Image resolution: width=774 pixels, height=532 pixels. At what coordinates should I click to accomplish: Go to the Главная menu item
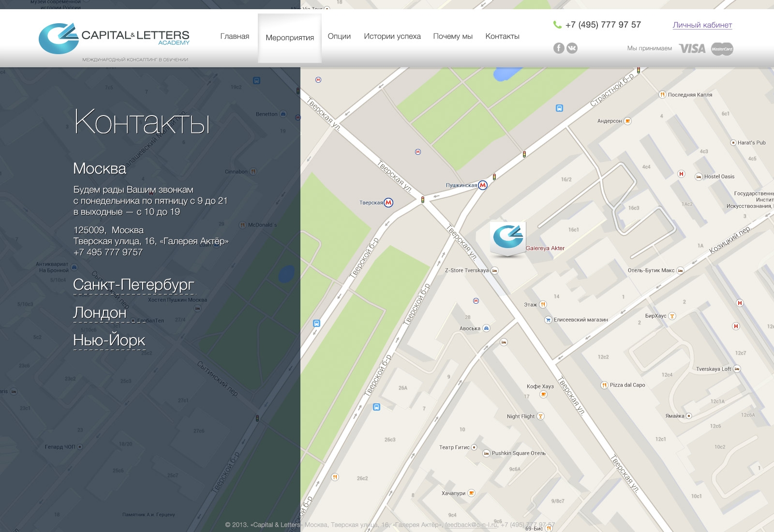(235, 36)
